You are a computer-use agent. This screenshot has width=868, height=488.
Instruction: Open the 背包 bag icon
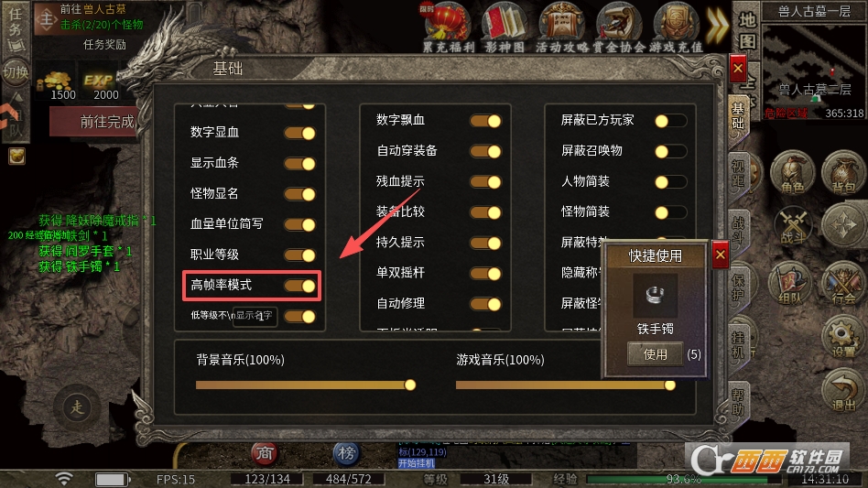843,174
